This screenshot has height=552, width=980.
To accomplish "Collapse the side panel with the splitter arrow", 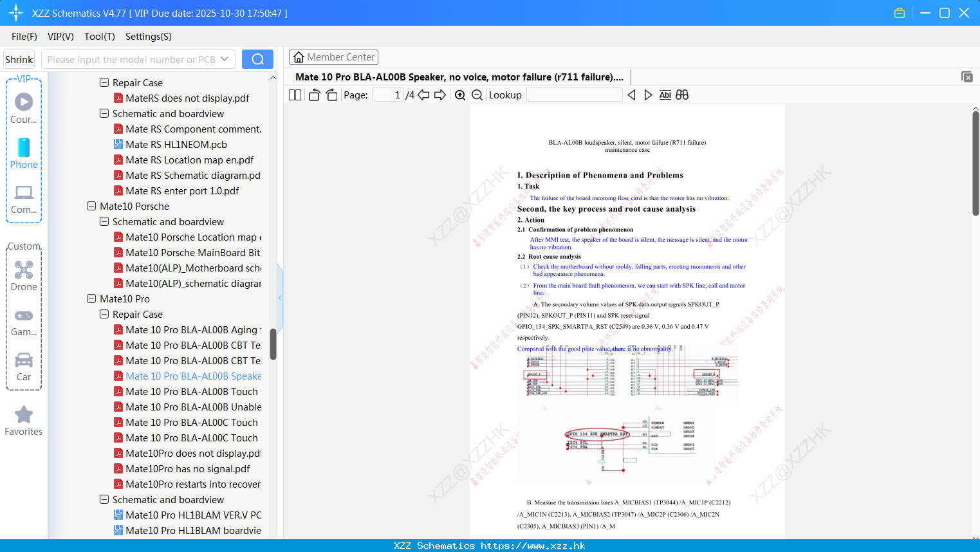I will click(x=280, y=297).
